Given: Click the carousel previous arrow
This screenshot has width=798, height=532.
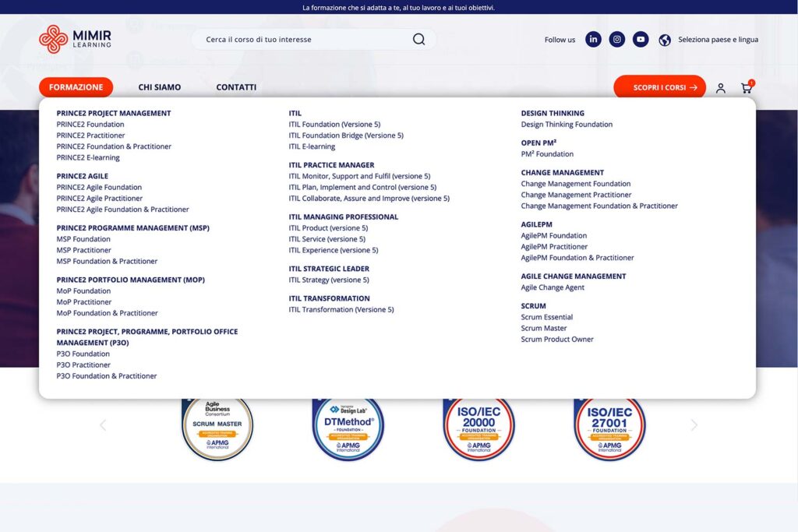Looking at the screenshot, I should [x=103, y=425].
